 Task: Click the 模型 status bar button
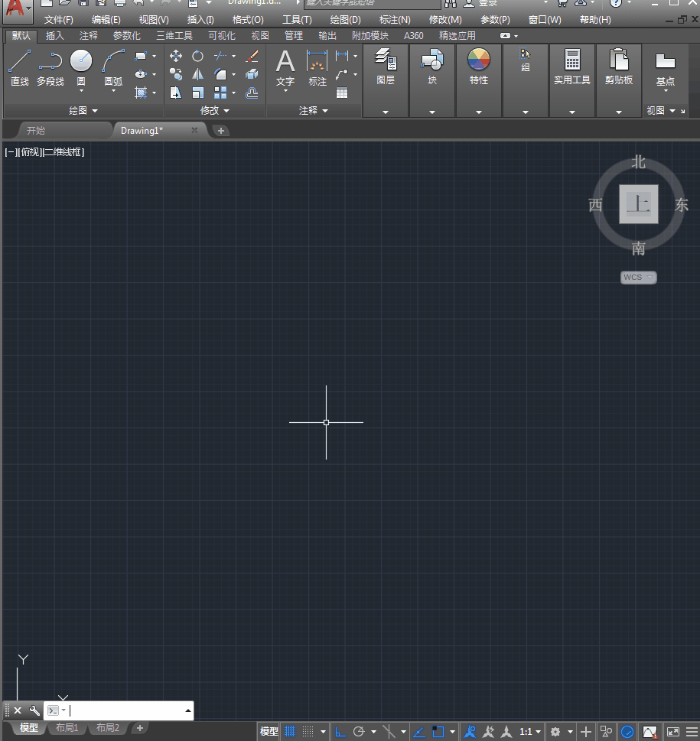(x=269, y=732)
